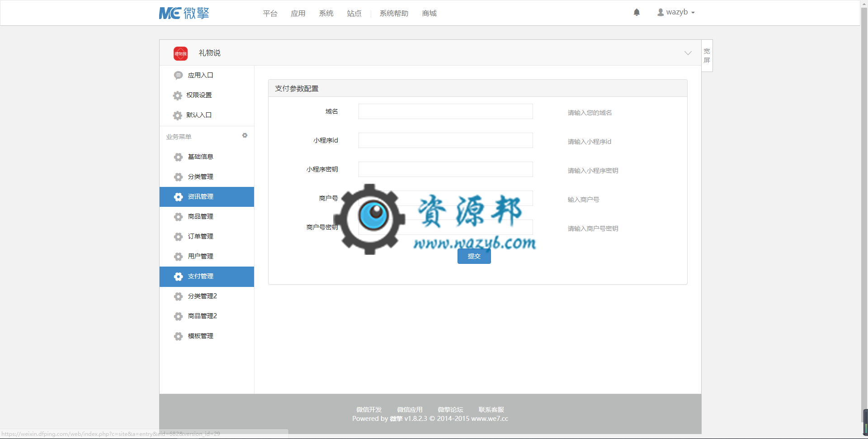
Task: Focus the 小程序密钥 input field
Action: tap(445, 169)
